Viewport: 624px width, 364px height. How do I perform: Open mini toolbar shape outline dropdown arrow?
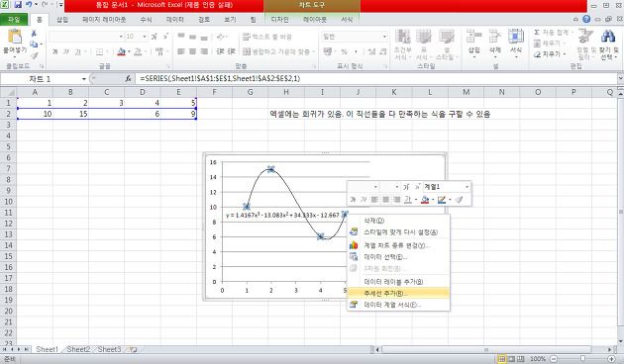pyautogui.click(x=450, y=200)
